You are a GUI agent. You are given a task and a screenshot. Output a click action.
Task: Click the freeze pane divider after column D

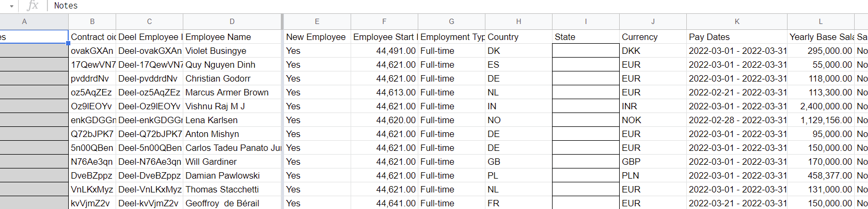point(282,112)
